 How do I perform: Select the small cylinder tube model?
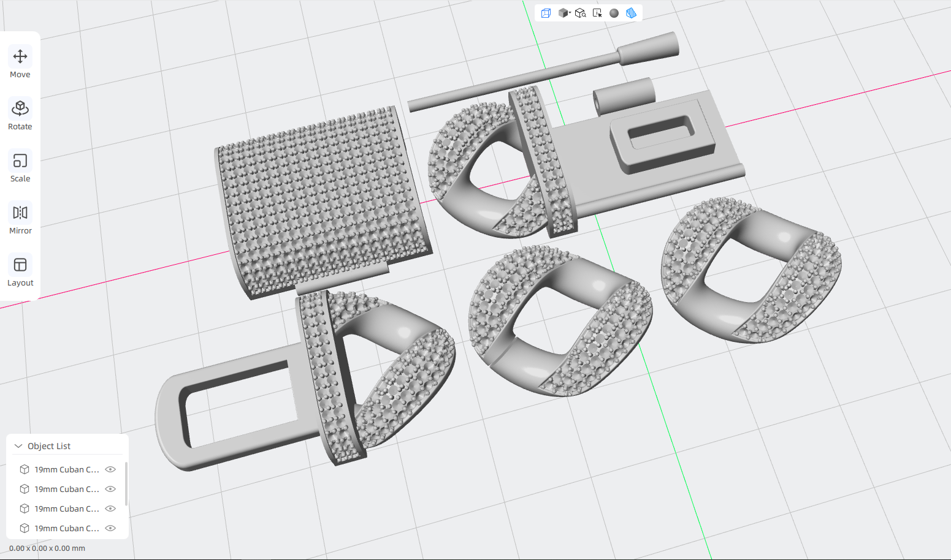tap(624, 96)
